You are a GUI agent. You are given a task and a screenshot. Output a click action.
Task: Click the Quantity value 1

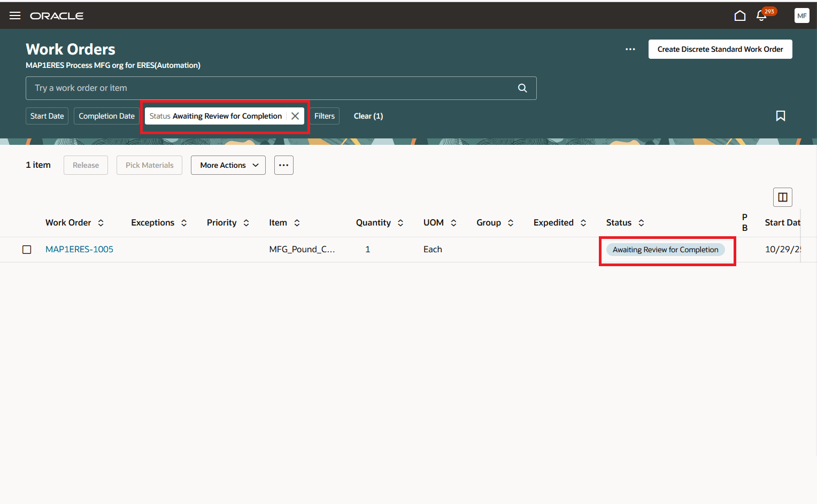[x=368, y=249]
